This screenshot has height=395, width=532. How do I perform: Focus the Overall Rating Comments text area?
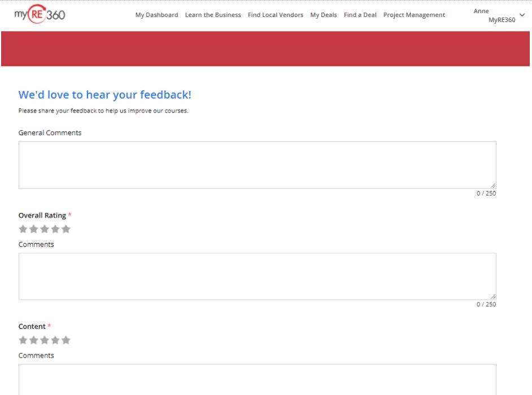pos(257,276)
